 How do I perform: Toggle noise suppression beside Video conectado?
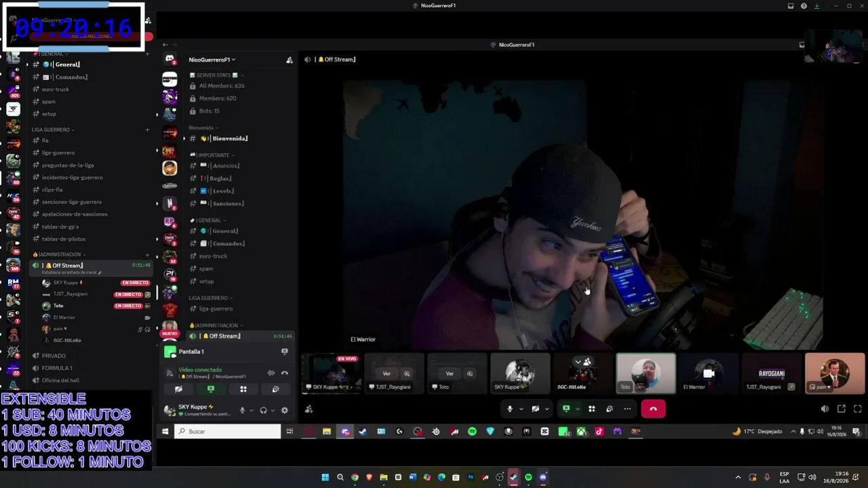coord(271,373)
